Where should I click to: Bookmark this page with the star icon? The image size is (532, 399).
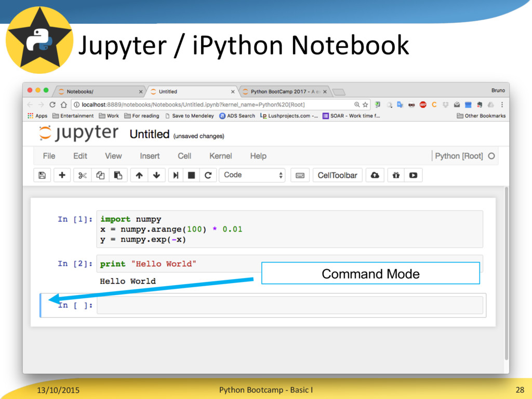point(365,105)
